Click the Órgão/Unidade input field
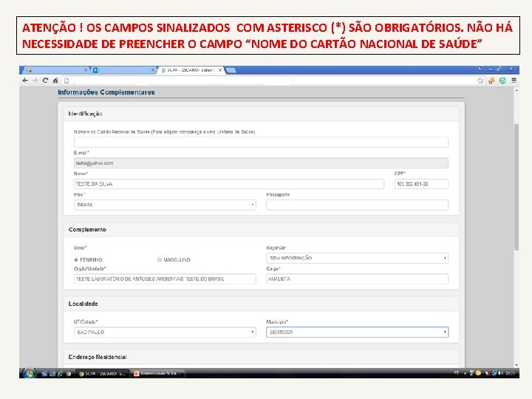Screen dimensions: 532x399 point(165,279)
